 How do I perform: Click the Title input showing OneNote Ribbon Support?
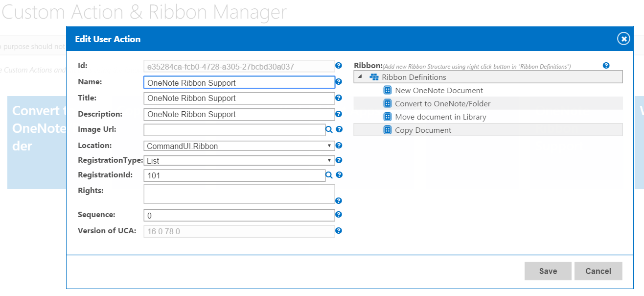(x=239, y=98)
